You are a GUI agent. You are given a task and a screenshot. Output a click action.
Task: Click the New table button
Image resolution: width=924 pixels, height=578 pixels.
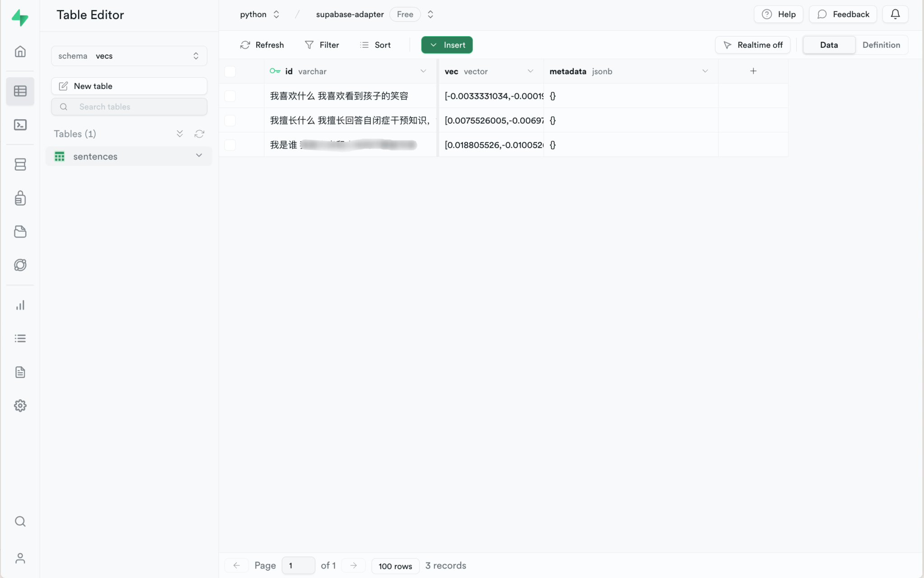click(129, 86)
